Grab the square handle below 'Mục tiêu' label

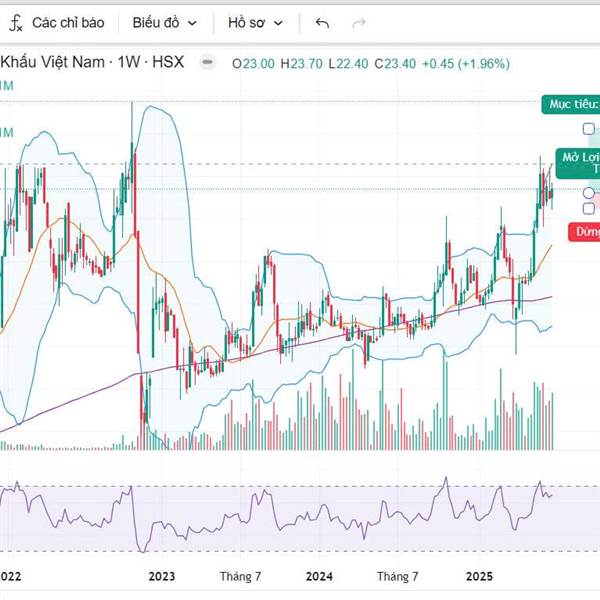tap(589, 129)
